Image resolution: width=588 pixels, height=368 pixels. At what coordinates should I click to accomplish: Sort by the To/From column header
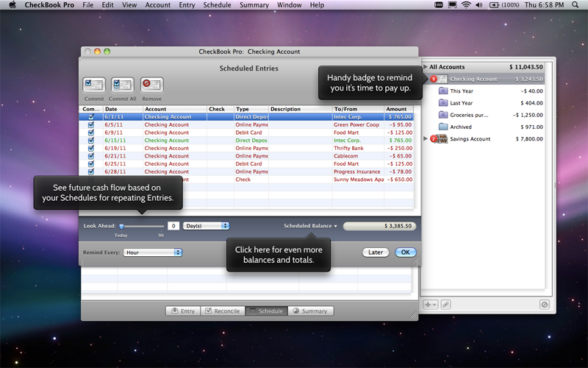358,109
